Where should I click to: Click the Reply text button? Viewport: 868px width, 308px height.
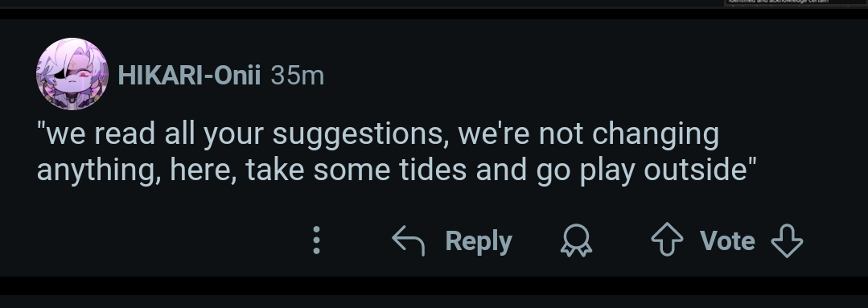479,241
